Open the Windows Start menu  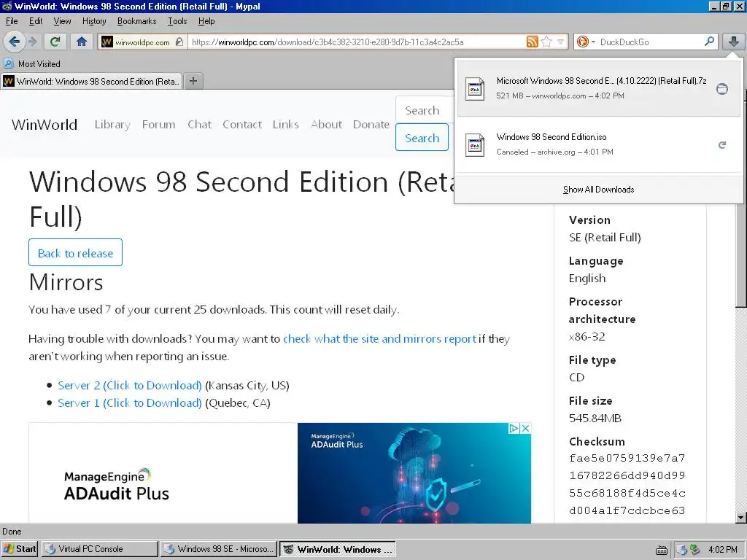(x=19, y=549)
